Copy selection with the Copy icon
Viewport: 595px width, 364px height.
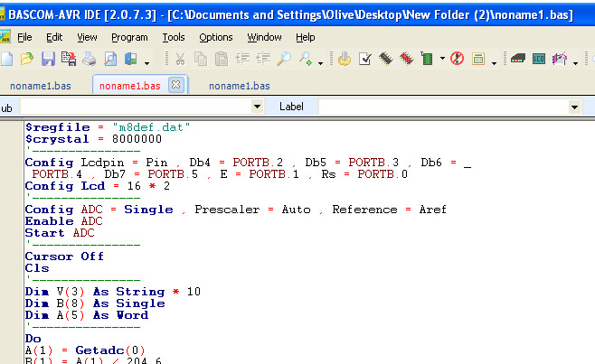[201, 59]
